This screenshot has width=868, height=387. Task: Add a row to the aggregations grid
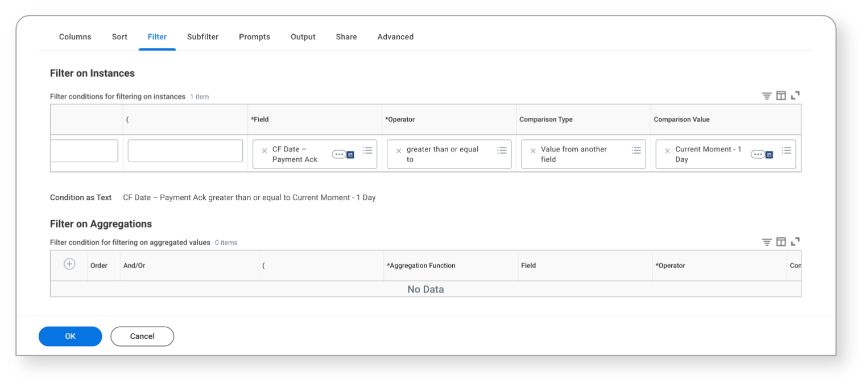point(69,264)
